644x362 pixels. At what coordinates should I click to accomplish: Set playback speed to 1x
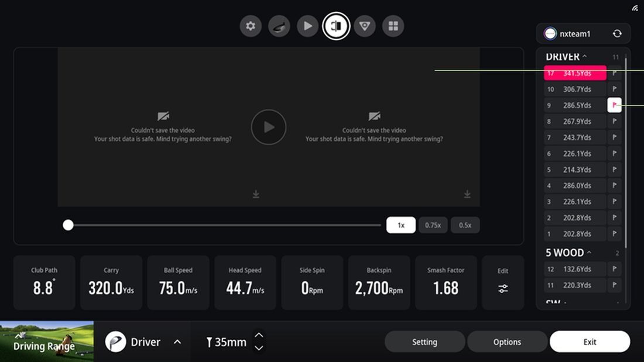pyautogui.click(x=401, y=225)
